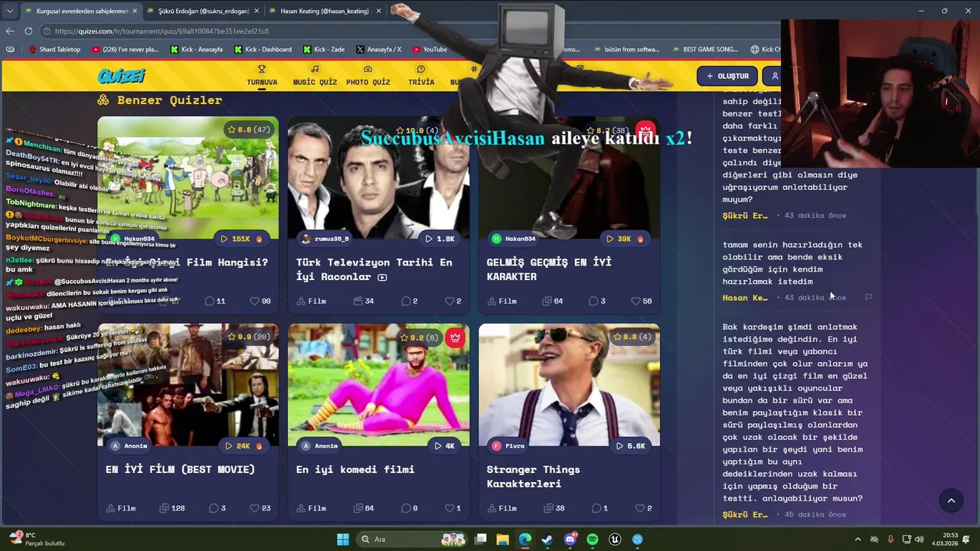Click the Stranger Things quiz thumbnail
The image size is (980, 551).
coord(569,385)
